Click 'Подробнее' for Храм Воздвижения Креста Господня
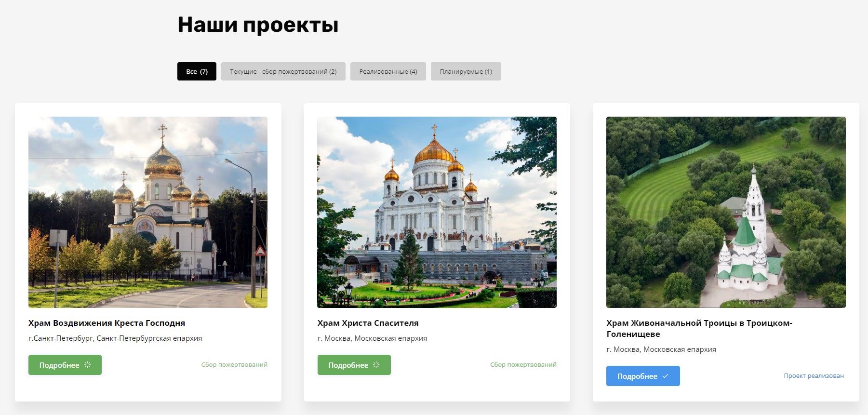This screenshot has width=868, height=415. pos(65,365)
